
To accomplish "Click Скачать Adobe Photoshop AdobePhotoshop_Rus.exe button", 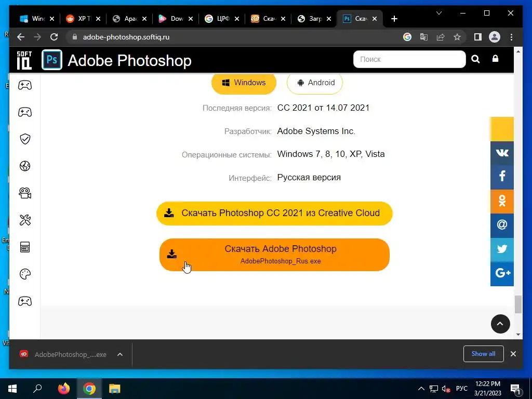I will click(x=274, y=255).
